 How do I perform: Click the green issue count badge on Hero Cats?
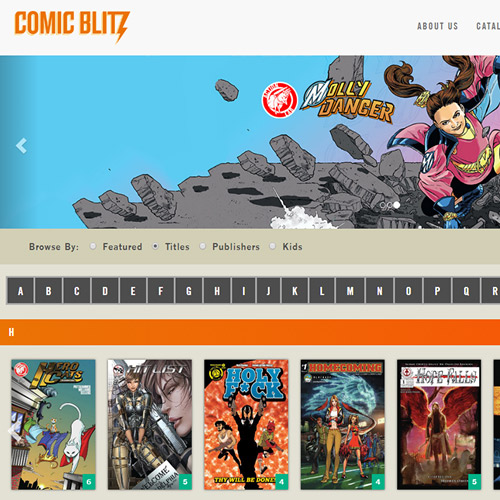(x=89, y=482)
